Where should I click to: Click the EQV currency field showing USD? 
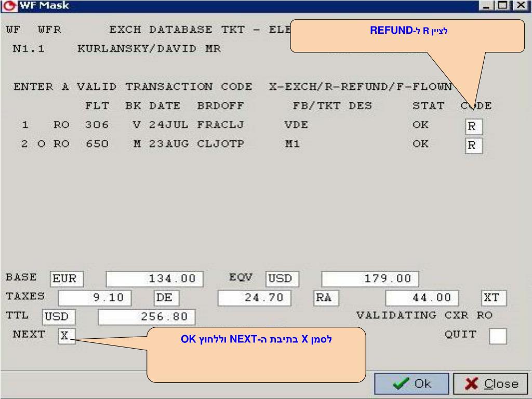[282, 279]
